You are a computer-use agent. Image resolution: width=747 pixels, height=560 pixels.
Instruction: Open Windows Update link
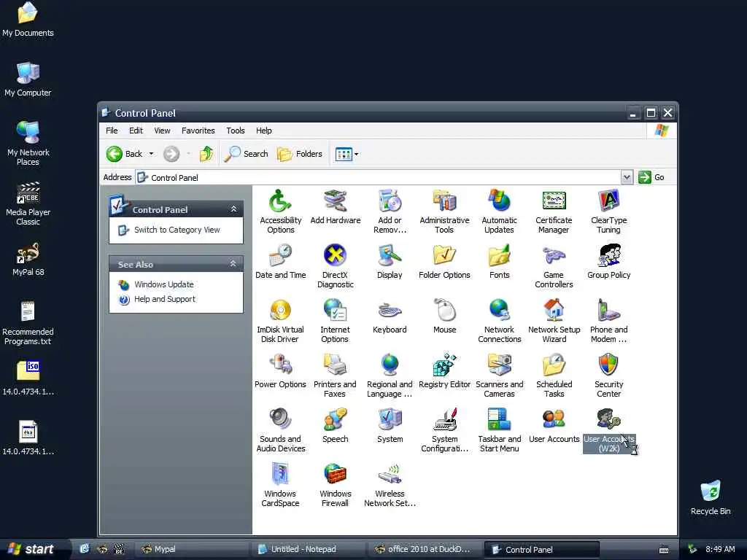point(163,284)
